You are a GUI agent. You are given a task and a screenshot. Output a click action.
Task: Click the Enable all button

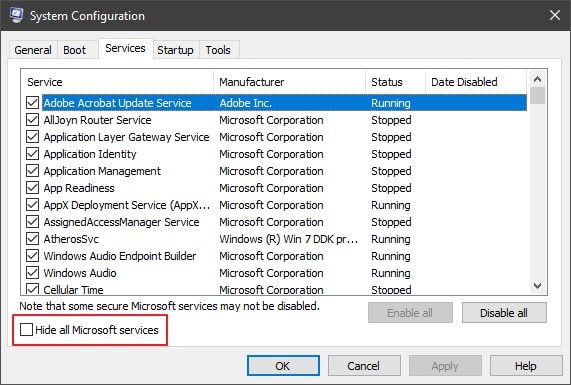[410, 313]
